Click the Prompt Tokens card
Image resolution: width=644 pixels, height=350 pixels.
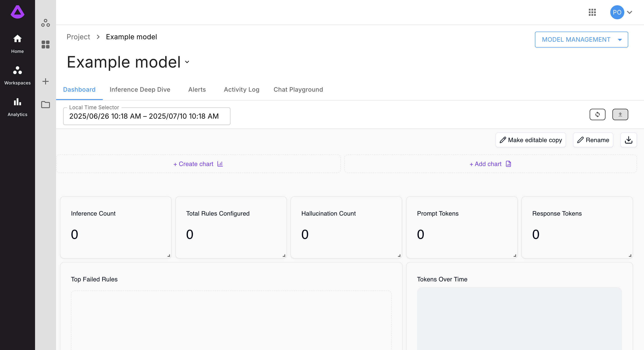(x=462, y=227)
